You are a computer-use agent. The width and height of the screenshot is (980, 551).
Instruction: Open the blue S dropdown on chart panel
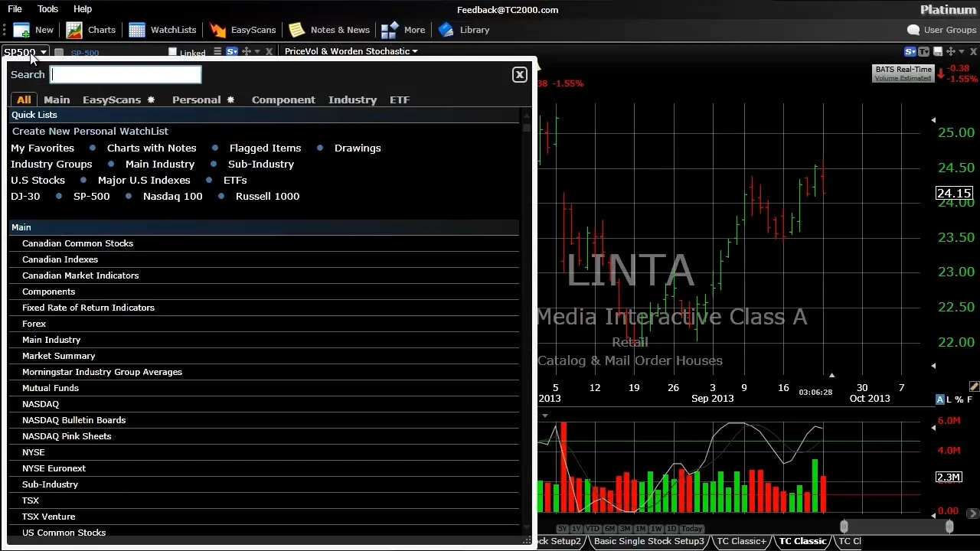tap(910, 51)
